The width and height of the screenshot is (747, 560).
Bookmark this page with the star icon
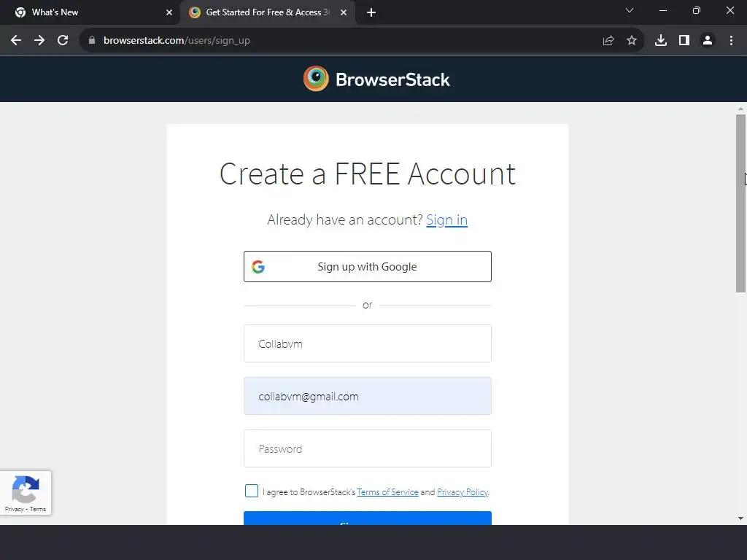[x=632, y=41]
